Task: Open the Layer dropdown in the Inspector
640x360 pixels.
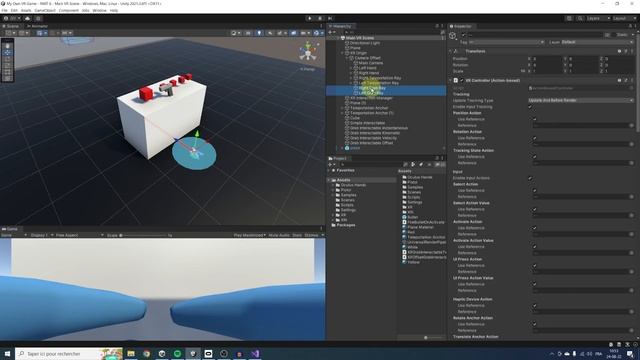Action: (x=598, y=42)
